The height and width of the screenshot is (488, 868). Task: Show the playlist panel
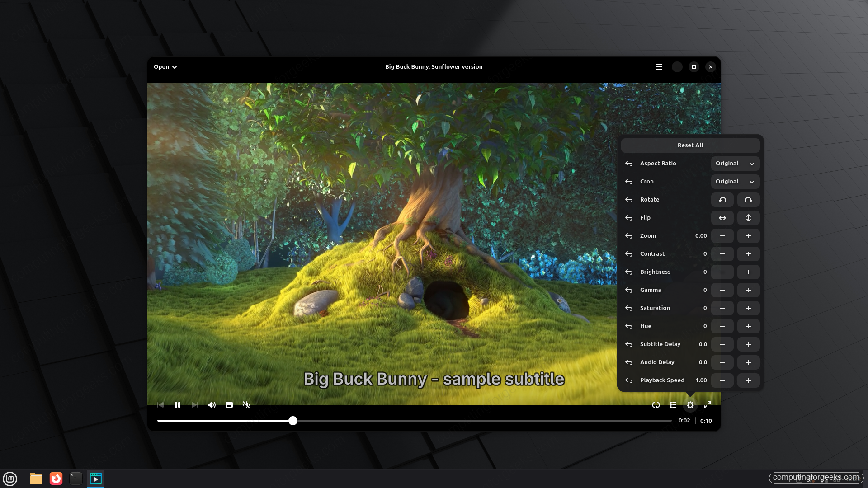pos(673,405)
